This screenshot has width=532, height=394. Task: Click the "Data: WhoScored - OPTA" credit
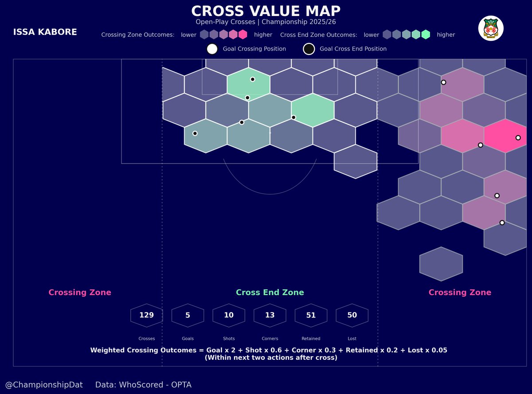(x=143, y=385)
